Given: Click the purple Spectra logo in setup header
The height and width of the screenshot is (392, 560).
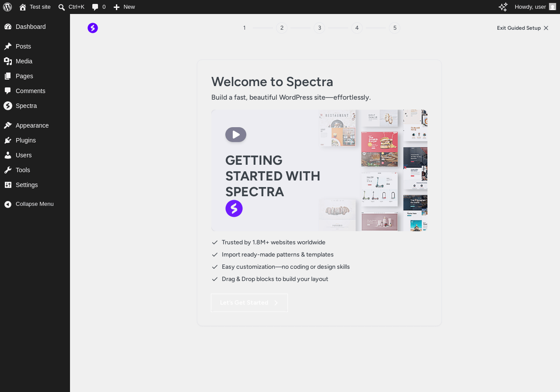Looking at the screenshot, I should [x=93, y=28].
